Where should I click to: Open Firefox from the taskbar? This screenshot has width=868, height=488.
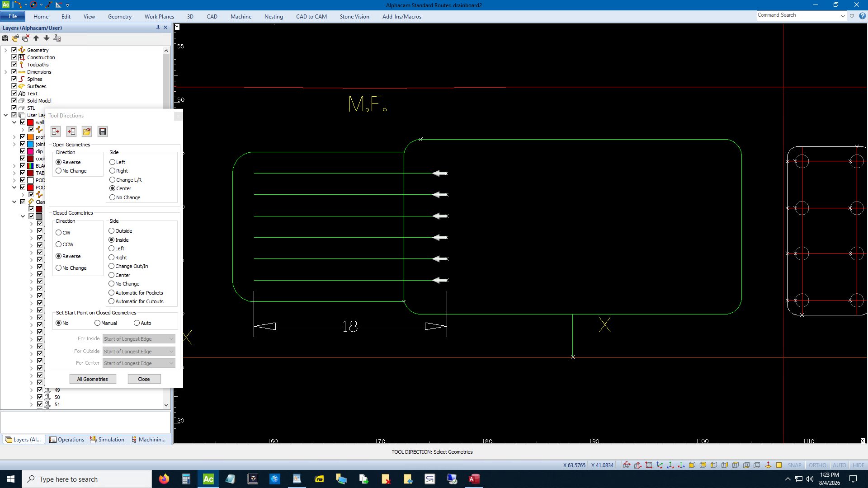(164, 479)
